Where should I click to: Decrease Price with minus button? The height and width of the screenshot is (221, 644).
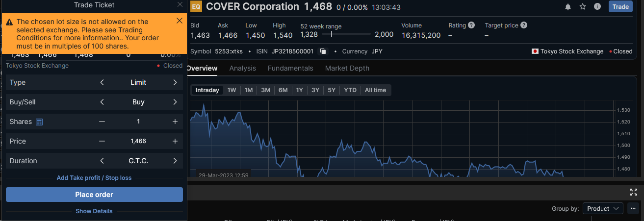102,141
